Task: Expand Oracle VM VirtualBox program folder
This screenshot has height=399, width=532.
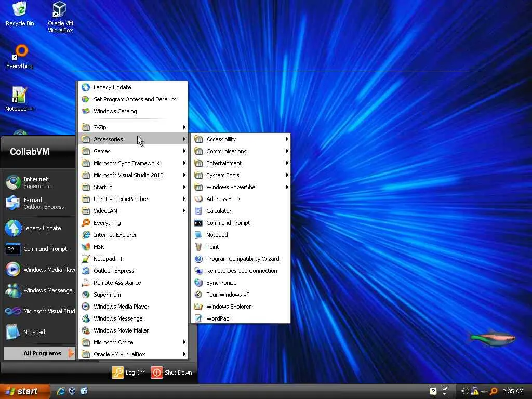Action: click(133, 354)
